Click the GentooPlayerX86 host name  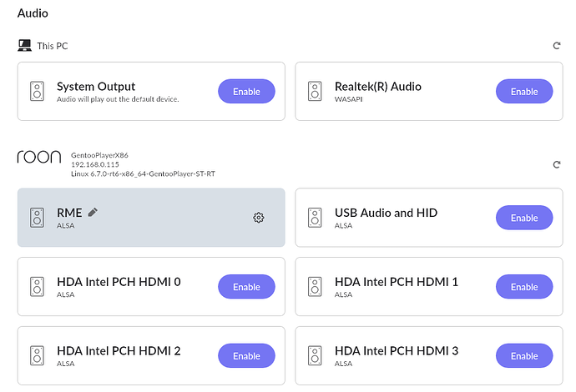(x=99, y=155)
